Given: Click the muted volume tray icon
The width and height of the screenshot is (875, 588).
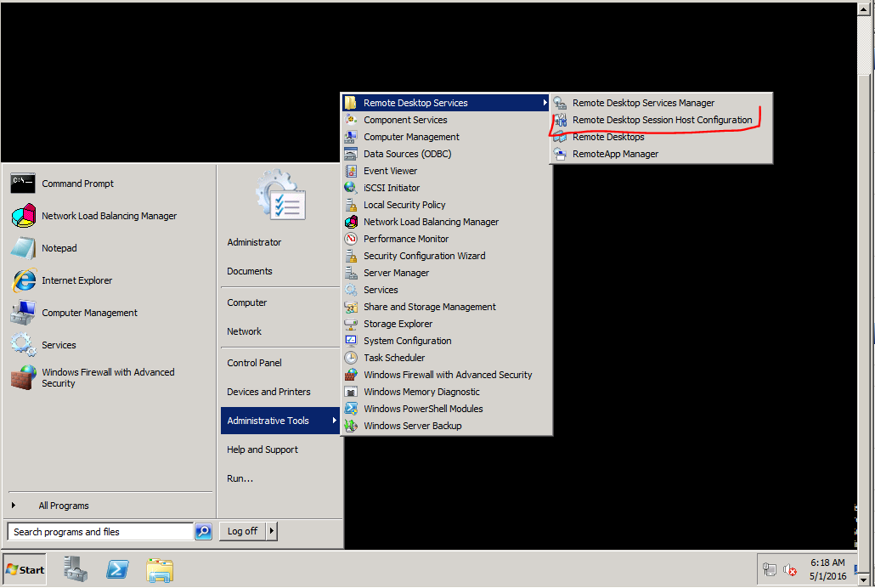Looking at the screenshot, I should point(789,569).
